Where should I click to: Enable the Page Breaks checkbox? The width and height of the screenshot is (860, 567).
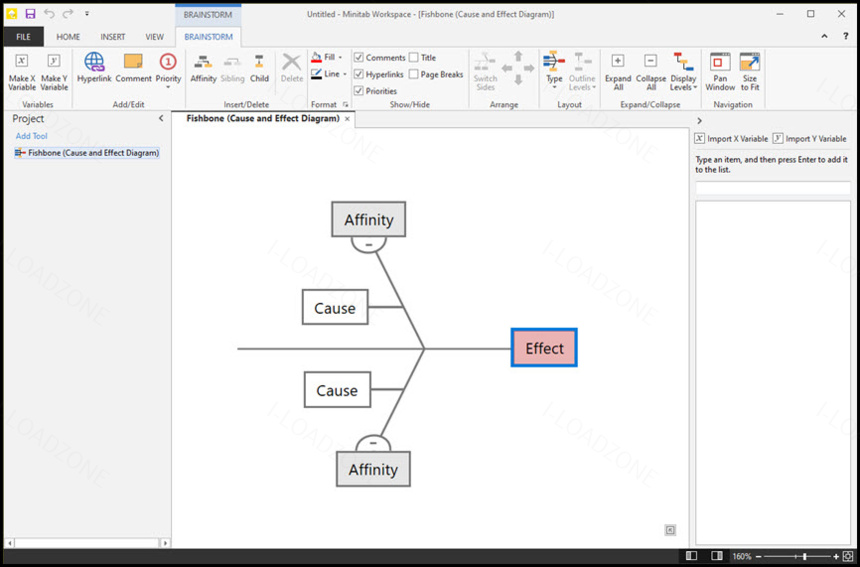(x=414, y=74)
